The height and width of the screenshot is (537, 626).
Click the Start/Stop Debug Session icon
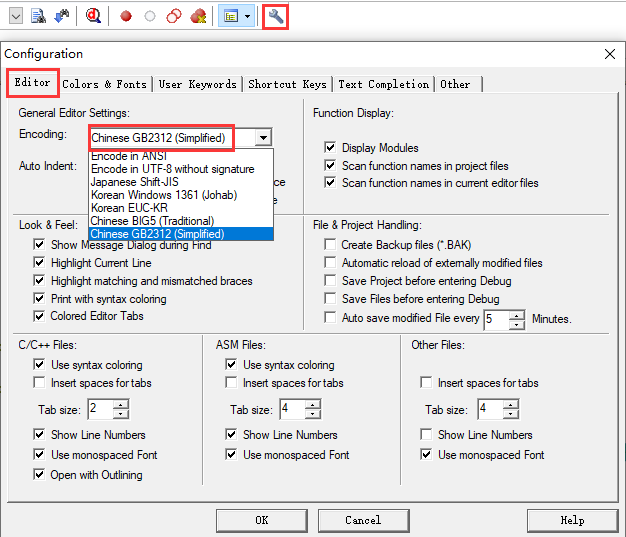[93, 15]
